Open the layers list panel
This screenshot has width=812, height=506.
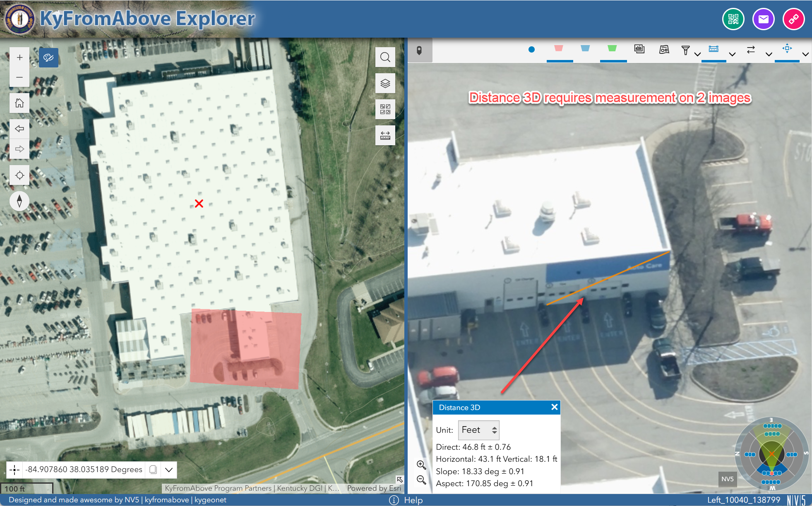pyautogui.click(x=385, y=84)
